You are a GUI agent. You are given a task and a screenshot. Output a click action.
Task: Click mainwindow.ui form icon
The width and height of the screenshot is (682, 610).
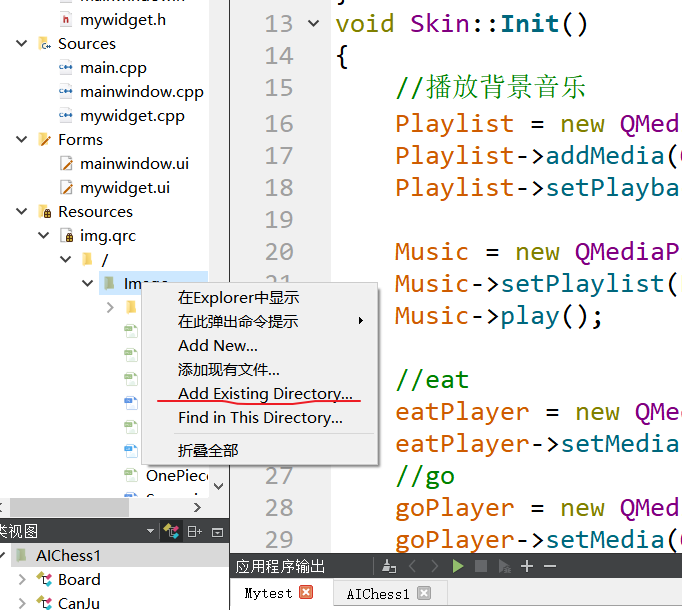coord(66,164)
